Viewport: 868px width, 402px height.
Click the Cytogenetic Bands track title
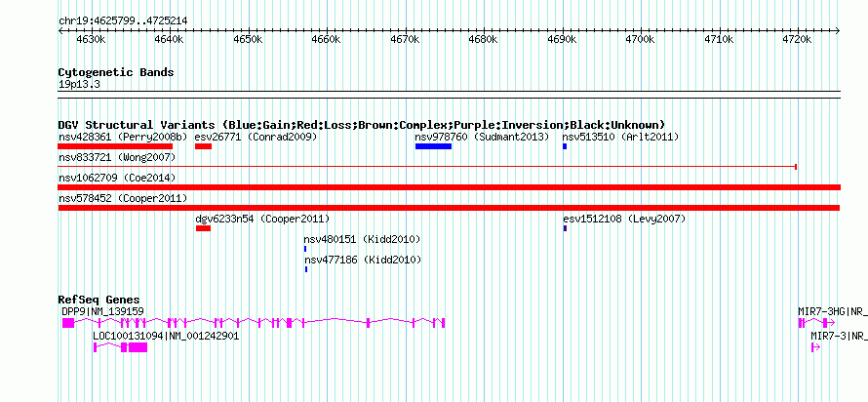[116, 72]
